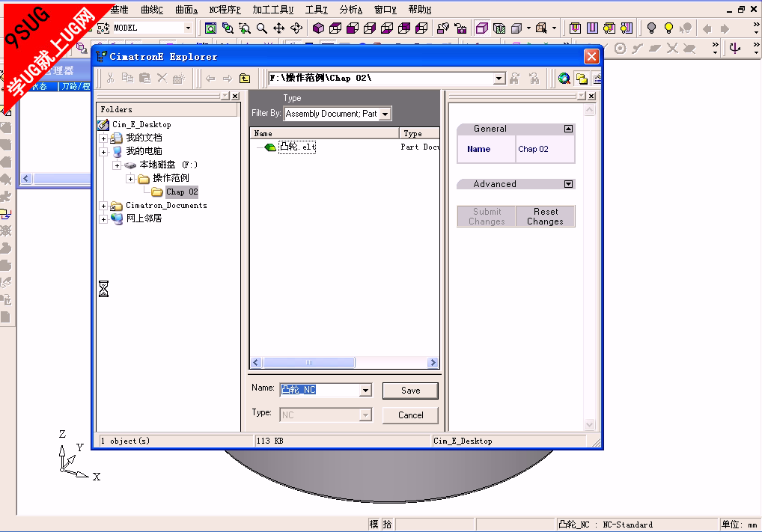762x532 pixels.
Task: Toggle the shaded render mode icon
Action: coord(516,28)
